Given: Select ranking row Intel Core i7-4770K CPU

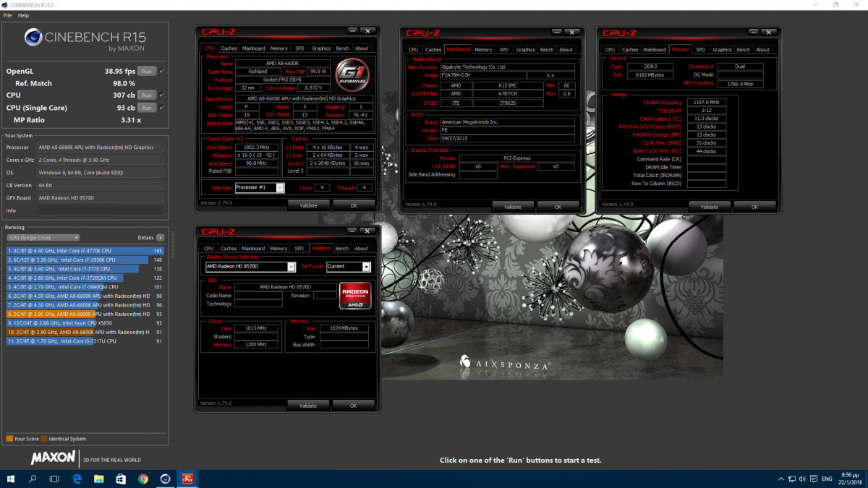Looking at the screenshot, I should coord(85,250).
